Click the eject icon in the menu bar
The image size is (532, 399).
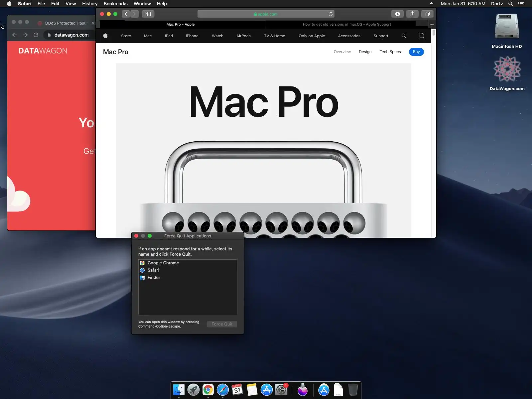click(431, 4)
